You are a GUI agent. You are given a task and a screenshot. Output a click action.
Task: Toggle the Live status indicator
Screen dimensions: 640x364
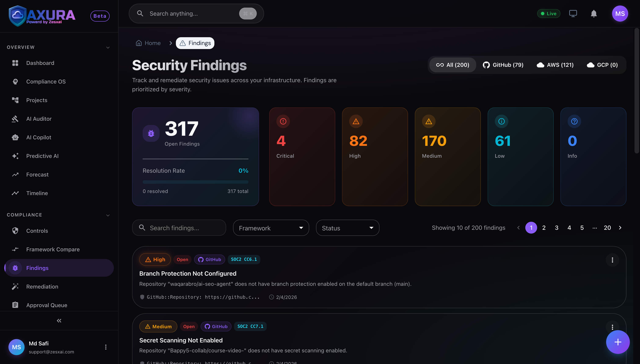(549, 14)
